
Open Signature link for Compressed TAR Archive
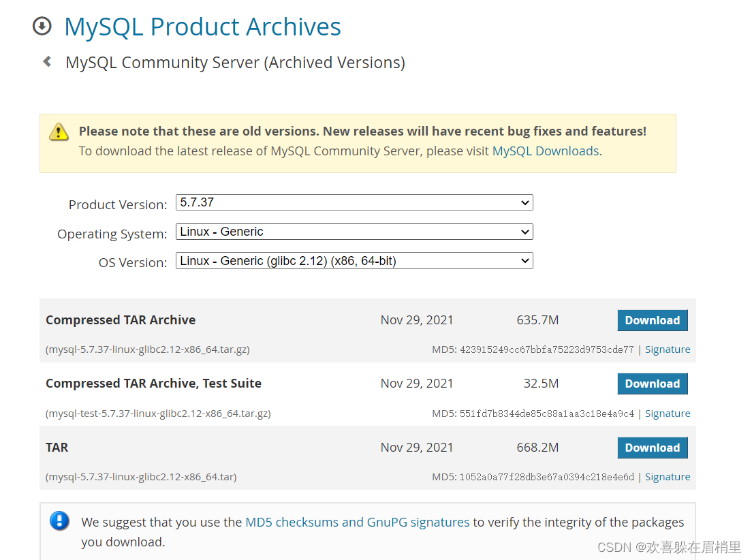pos(668,349)
